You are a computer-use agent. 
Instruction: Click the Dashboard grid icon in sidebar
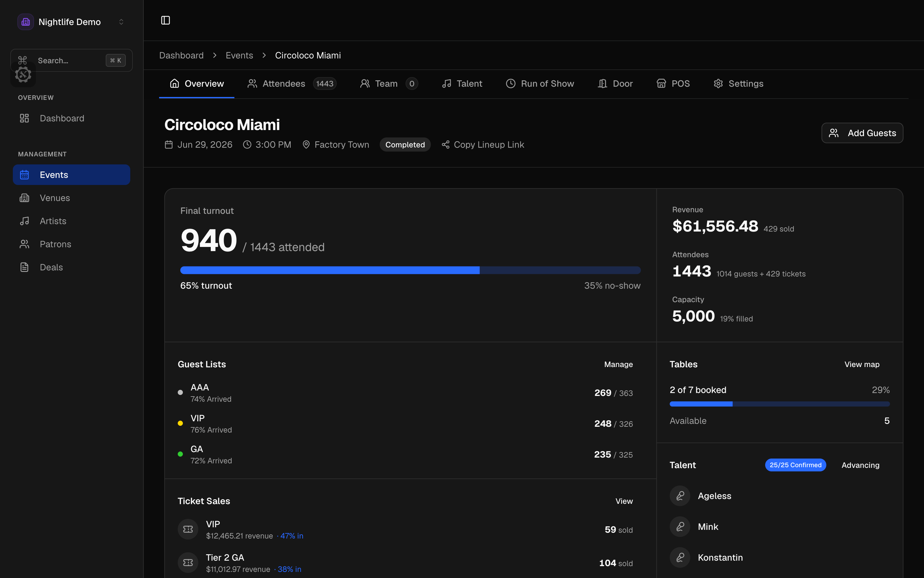[x=24, y=118]
